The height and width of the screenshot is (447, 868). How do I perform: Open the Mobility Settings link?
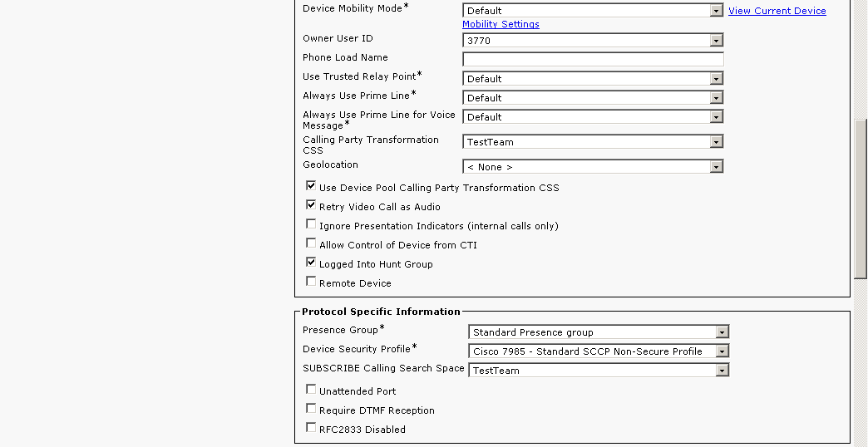pyautogui.click(x=501, y=24)
